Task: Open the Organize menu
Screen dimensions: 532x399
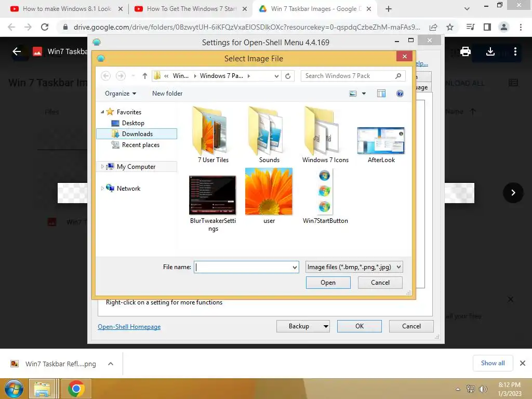Action: point(120,94)
